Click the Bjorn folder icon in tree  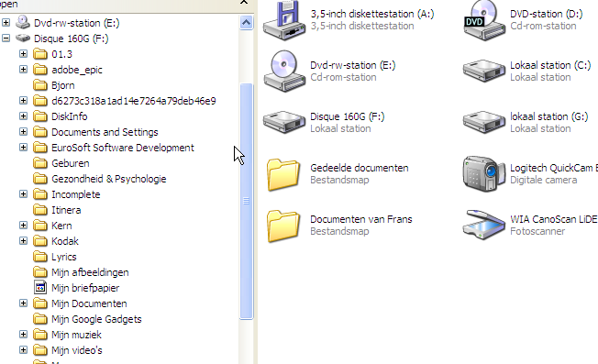coord(40,85)
